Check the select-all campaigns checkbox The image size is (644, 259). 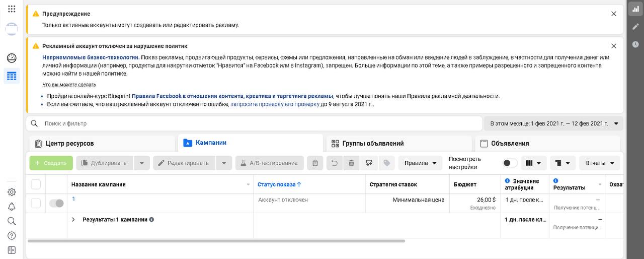[36, 184]
